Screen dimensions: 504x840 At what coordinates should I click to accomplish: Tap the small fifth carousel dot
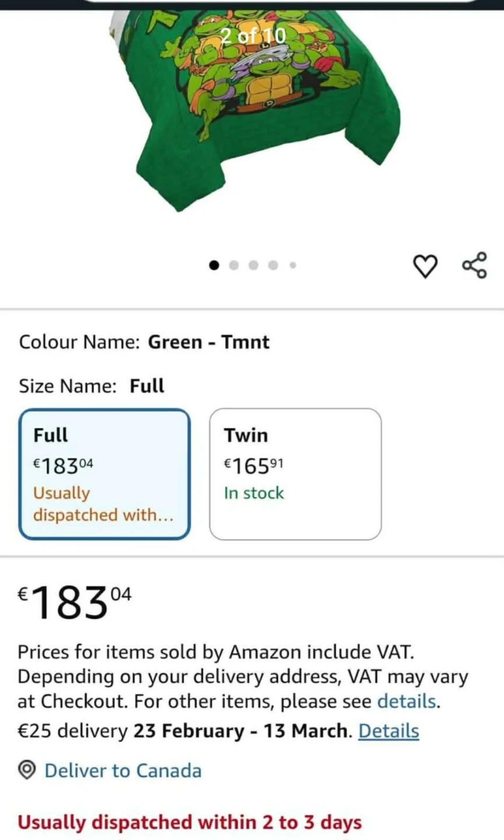coord(293,265)
